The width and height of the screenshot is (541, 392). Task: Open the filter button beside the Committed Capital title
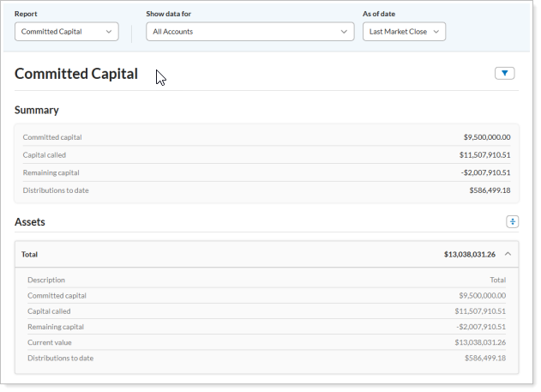pos(504,74)
